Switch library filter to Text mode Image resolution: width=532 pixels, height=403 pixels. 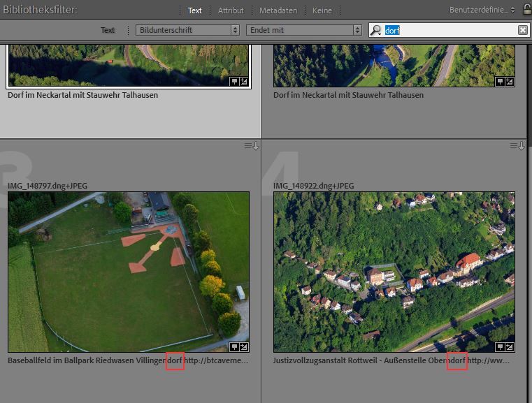(x=194, y=10)
